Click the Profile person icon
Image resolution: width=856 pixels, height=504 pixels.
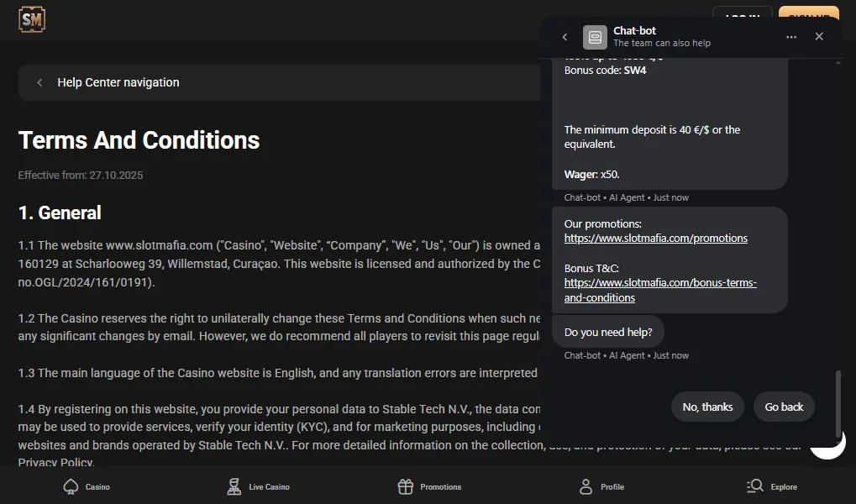586,486
